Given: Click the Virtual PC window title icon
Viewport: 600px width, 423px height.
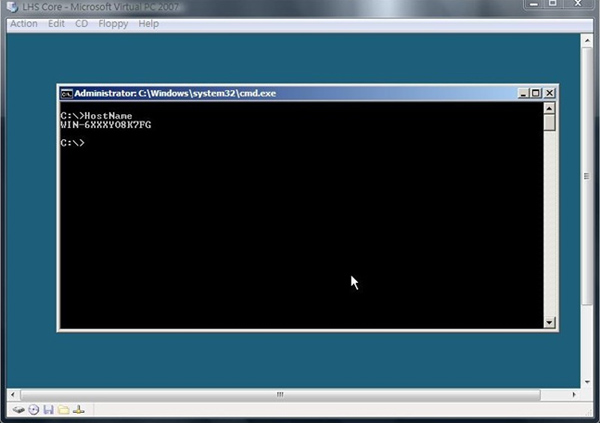Looking at the screenshot, I should pos(10,8).
